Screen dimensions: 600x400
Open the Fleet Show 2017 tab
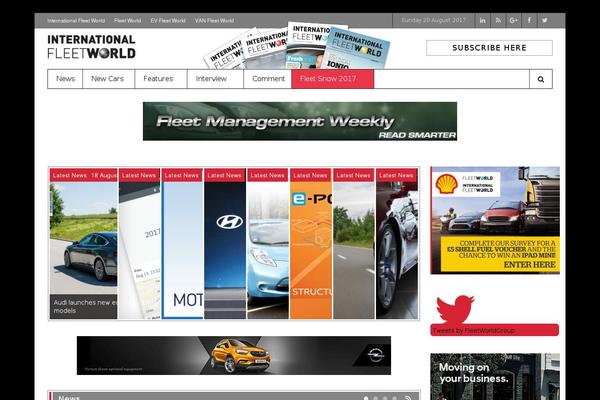333,79
